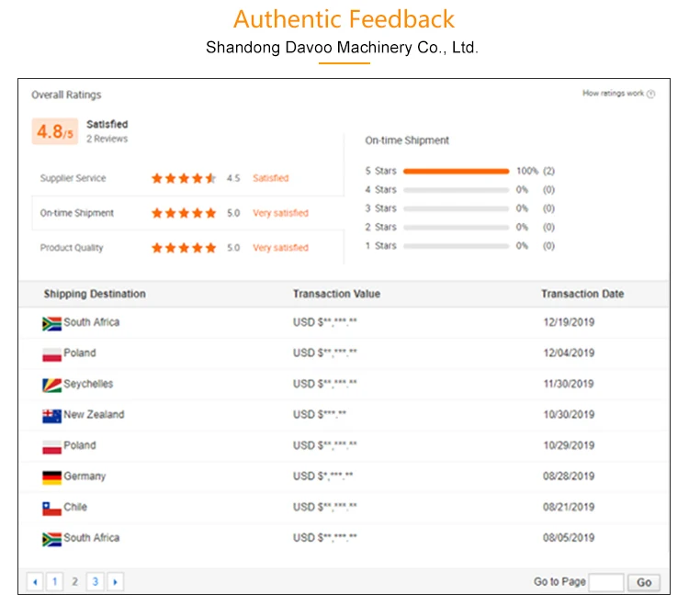
Task: Click the date 12/04/2019
Action: (x=569, y=353)
